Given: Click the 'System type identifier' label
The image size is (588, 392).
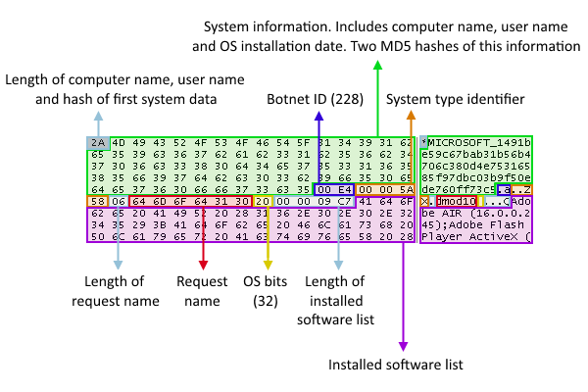Looking at the screenshot, I should pyautogui.click(x=456, y=99).
